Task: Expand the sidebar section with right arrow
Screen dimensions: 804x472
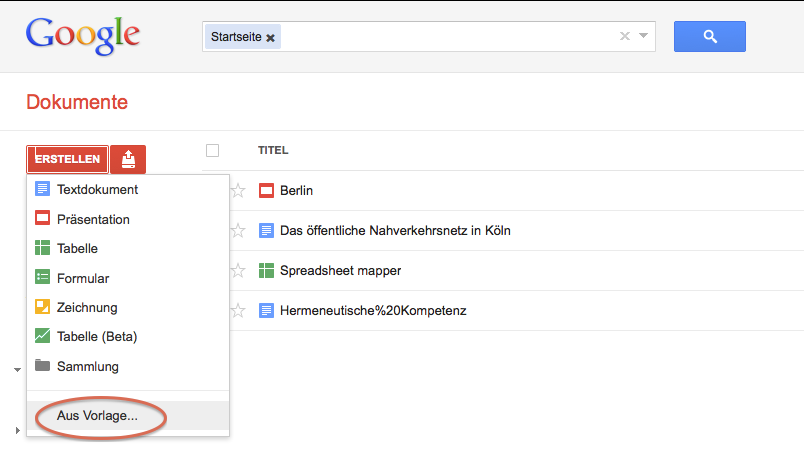Action: (17, 430)
